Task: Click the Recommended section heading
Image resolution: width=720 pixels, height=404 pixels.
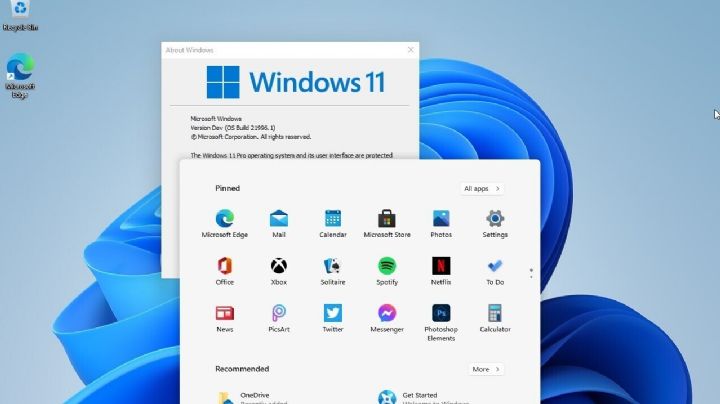Action: coord(242,369)
